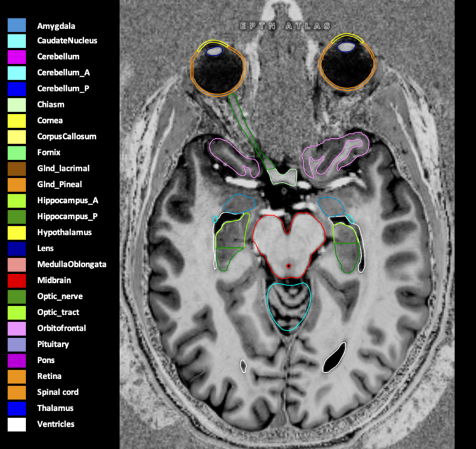Select the Midbrain label text
The width and height of the screenshot is (476, 449).
(54, 280)
